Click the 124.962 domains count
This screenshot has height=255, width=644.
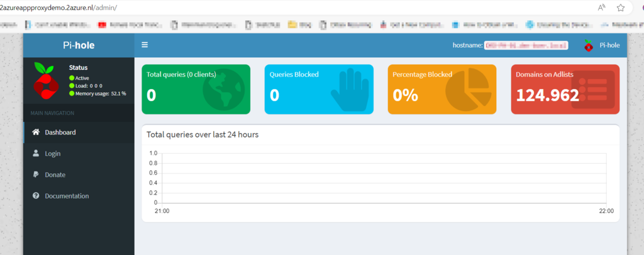(548, 95)
